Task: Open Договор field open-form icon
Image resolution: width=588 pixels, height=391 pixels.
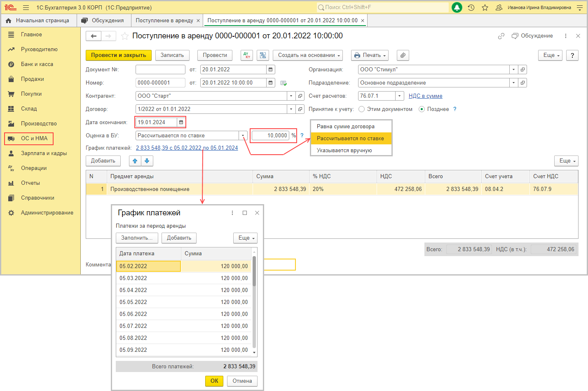Action: 300,109
